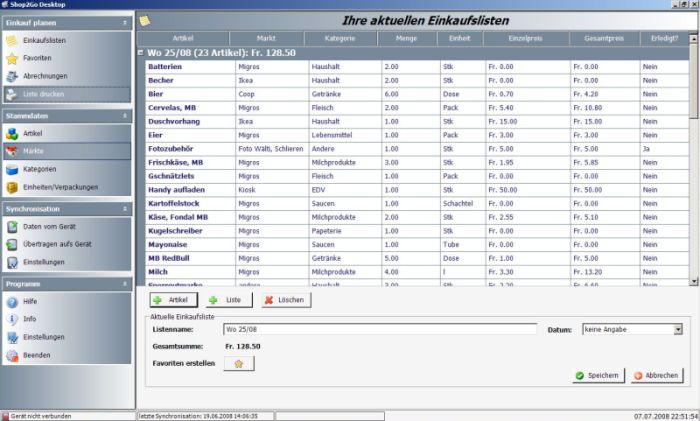Viewport: 700px width, 421px height.
Task: Open Abrechnungen in the sidebar
Action: coord(45,76)
